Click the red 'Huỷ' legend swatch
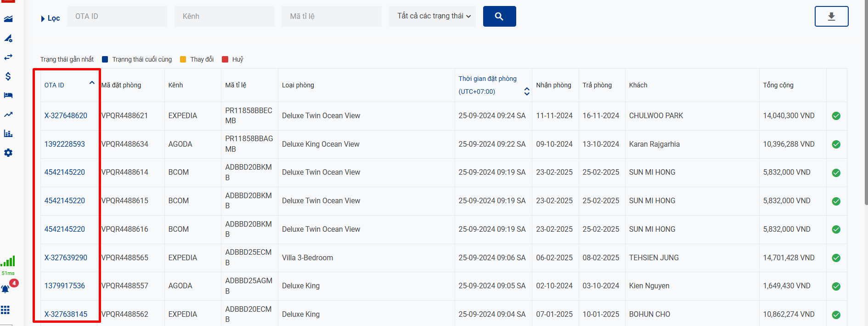This screenshot has height=326, width=868. 225,59
